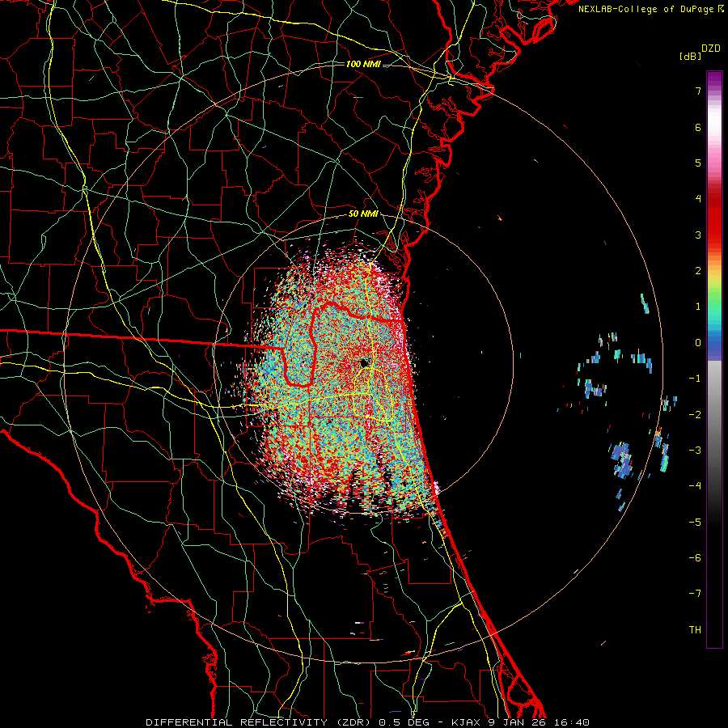Click the -3 tick on ZDR legend

695,451
